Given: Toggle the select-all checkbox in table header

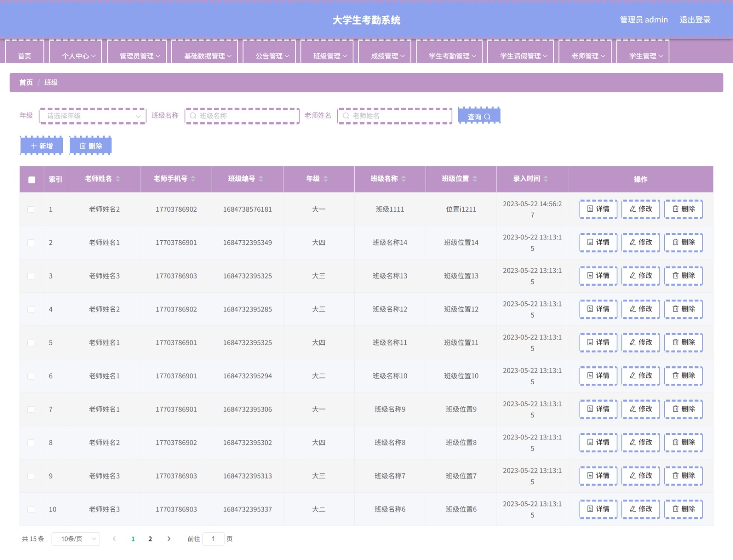Looking at the screenshot, I should pyautogui.click(x=32, y=180).
